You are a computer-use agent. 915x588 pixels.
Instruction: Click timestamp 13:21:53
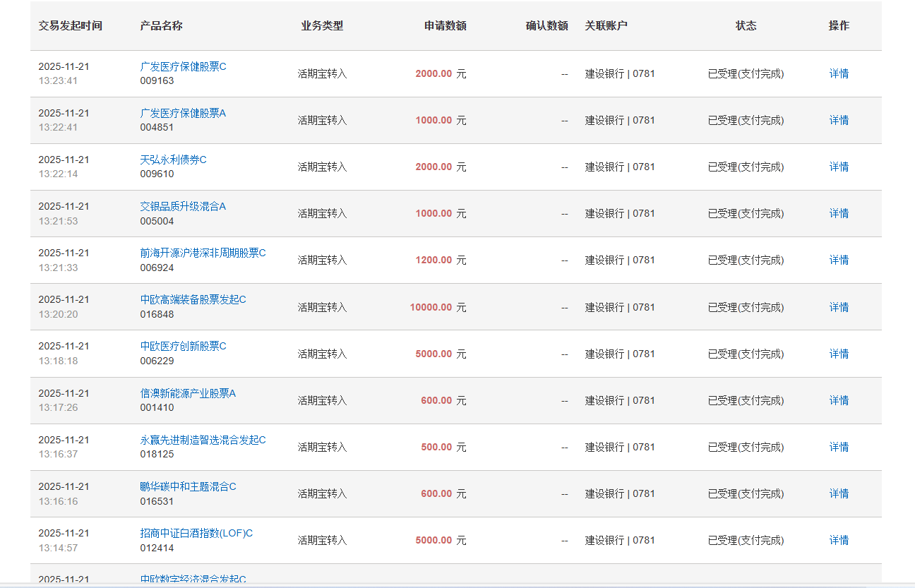pos(58,221)
